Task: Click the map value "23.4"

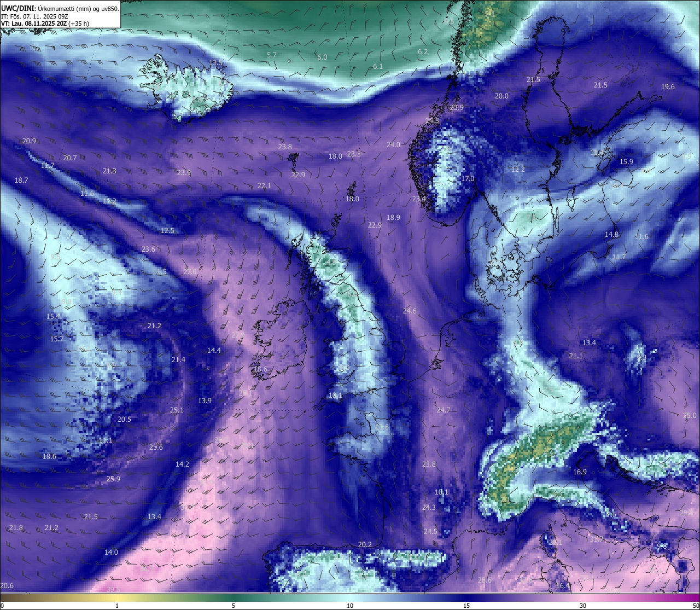Action: pos(419,199)
